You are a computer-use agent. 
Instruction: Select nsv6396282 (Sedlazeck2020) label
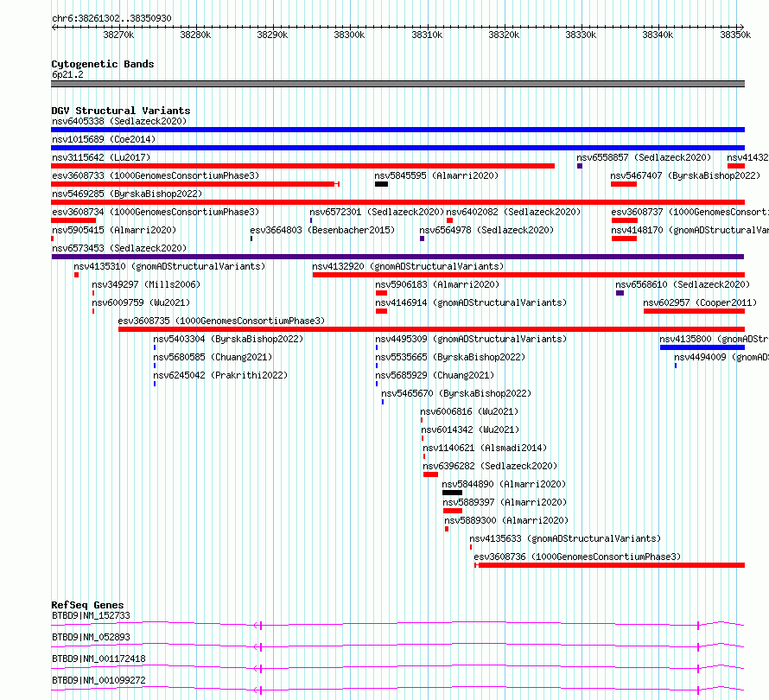coord(490,466)
